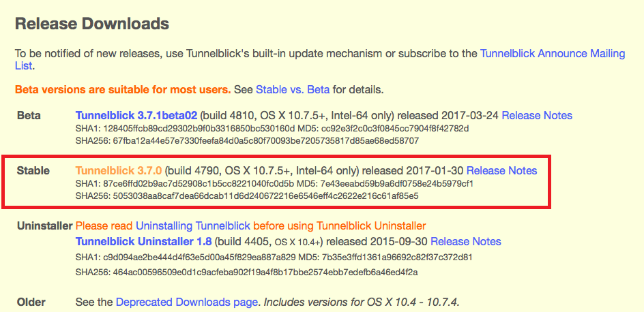This screenshot has width=644, height=312.
Task: Click the bold Older row label
Action: pos(31,302)
